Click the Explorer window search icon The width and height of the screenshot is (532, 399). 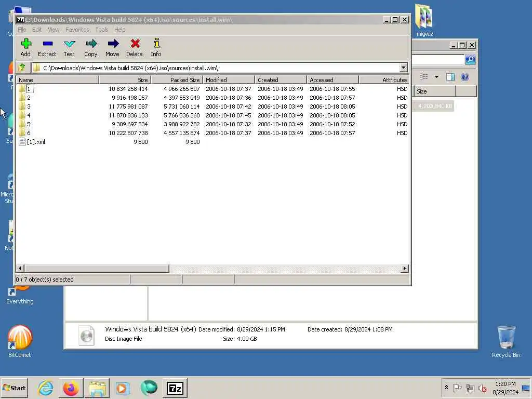(x=470, y=60)
